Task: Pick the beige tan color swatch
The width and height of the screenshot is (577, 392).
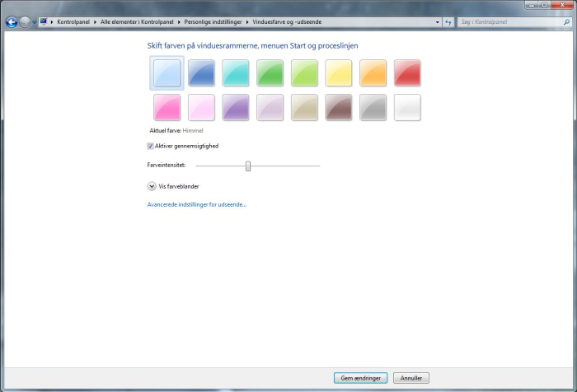Action: coord(304,107)
